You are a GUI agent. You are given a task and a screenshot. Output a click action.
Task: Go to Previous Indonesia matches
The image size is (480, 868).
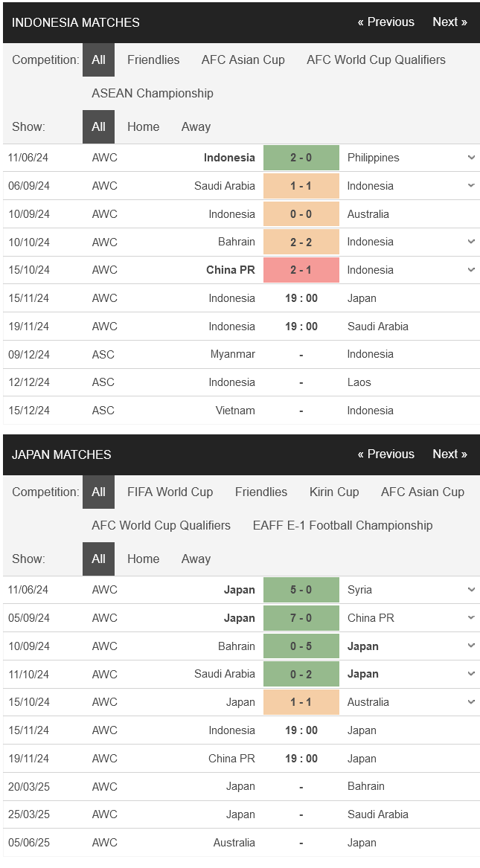coord(385,22)
